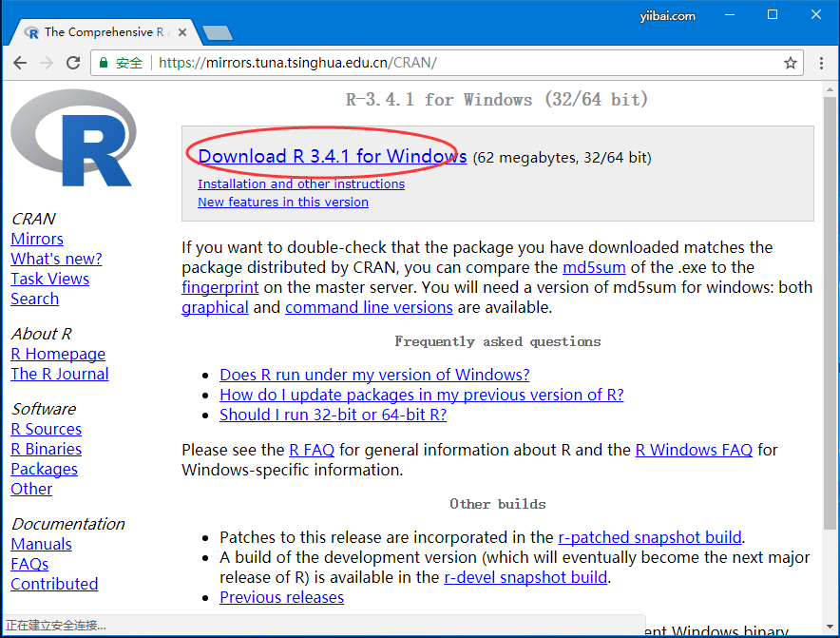This screenshot has width=840, height=638.
Task: Download R 3.4.1 for Windows
Action: pyautogui.click(x=332, y=157)
